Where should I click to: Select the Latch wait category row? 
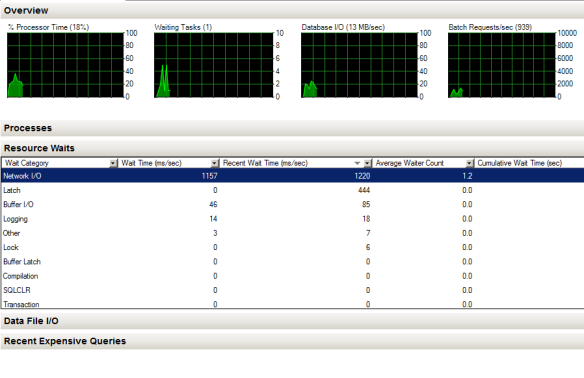292,190
